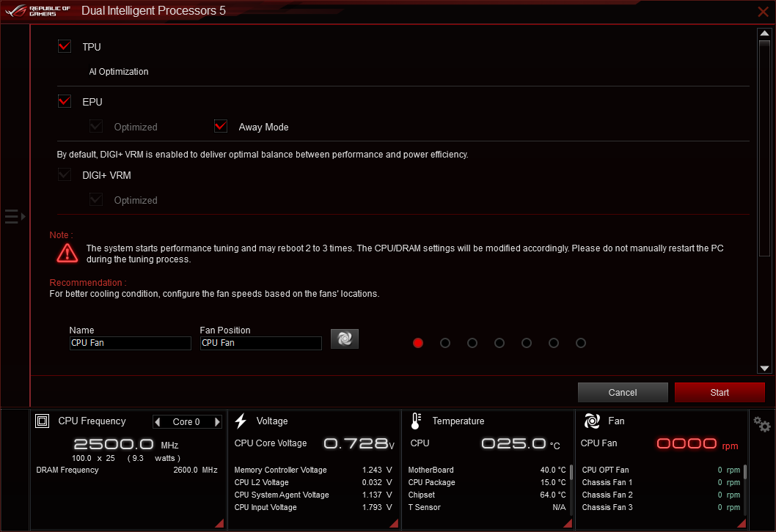
Task: Click the CPU Fan 0000 rpm reading
Action: point(698,444)
